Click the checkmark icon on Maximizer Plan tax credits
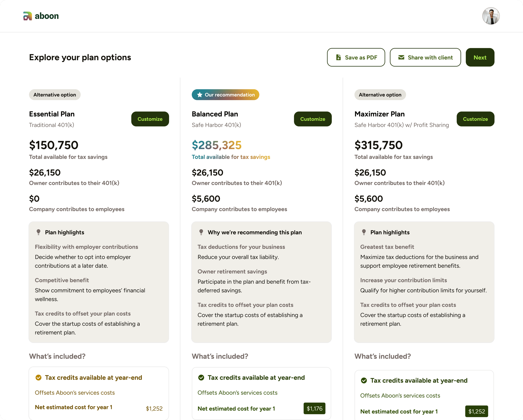This screenshot has height=420, width=523. [364, 380]
